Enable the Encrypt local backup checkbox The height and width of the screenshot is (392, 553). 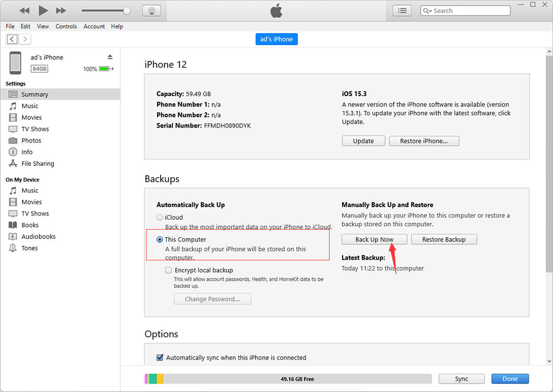click(x=168, y=270)
